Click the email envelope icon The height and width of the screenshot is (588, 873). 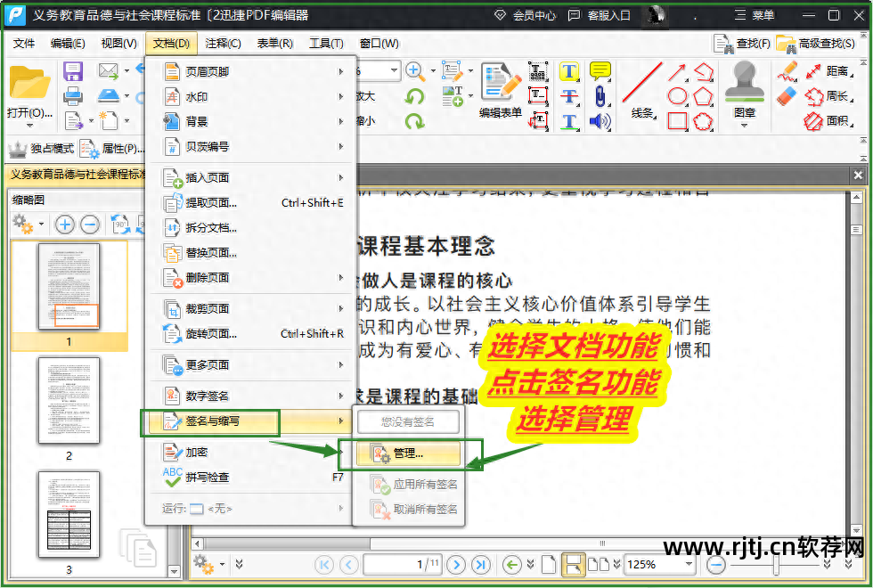pos(109,70)
